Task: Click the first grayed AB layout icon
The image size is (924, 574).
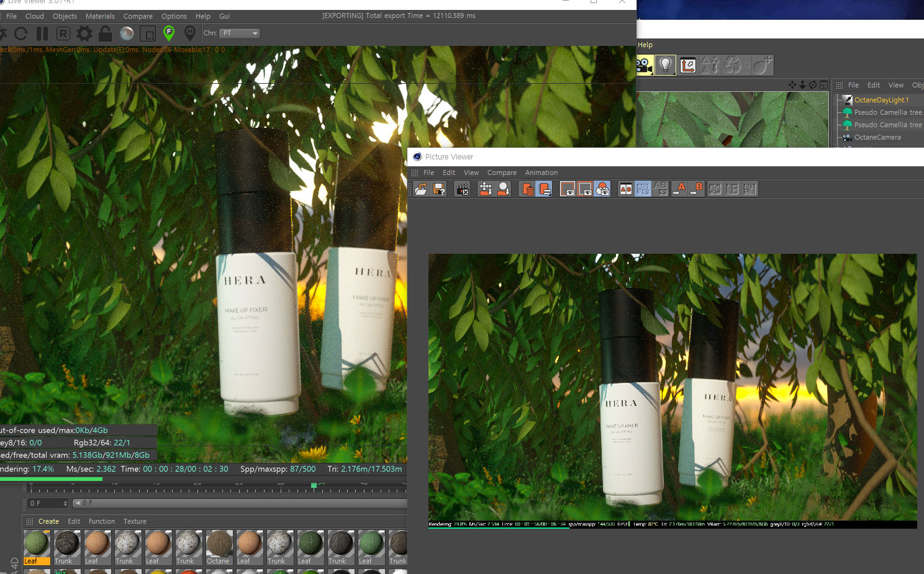Action: pyautogui.click(x=715, y=189)
